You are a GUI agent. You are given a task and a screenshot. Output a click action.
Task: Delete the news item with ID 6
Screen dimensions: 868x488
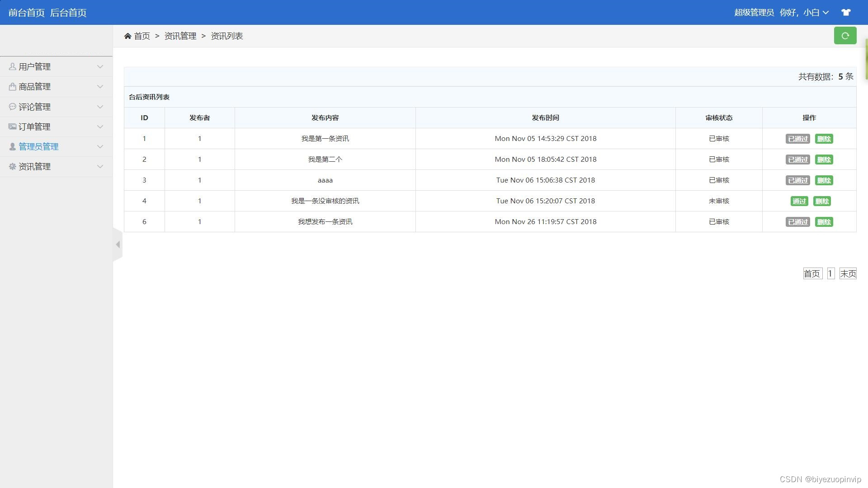pos(824,222)
